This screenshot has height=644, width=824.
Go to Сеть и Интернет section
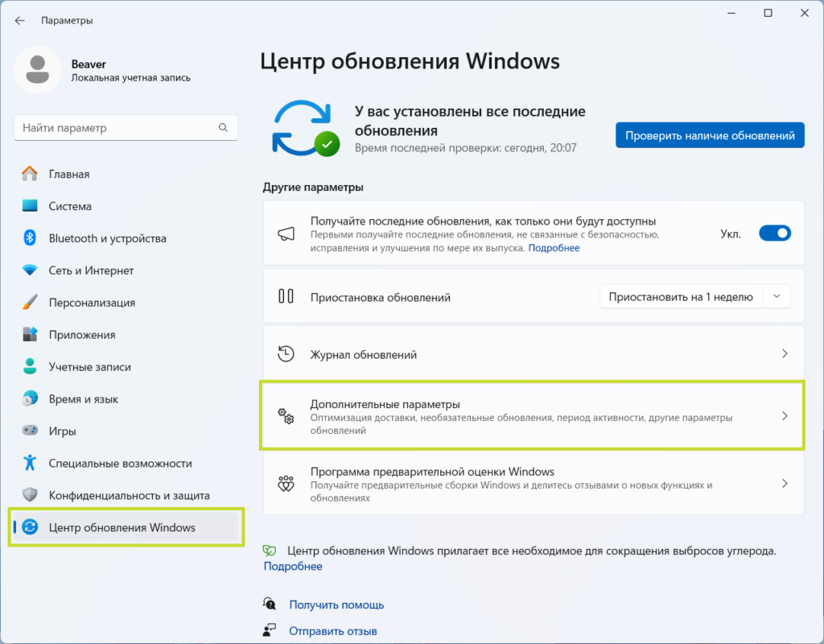tap(126, 270)
